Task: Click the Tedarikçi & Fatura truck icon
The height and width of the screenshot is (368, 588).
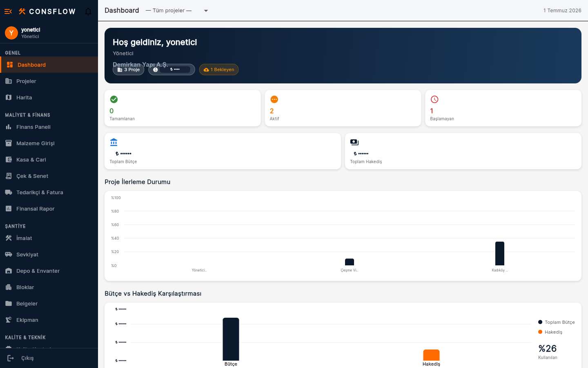Action: click(9, 192)
